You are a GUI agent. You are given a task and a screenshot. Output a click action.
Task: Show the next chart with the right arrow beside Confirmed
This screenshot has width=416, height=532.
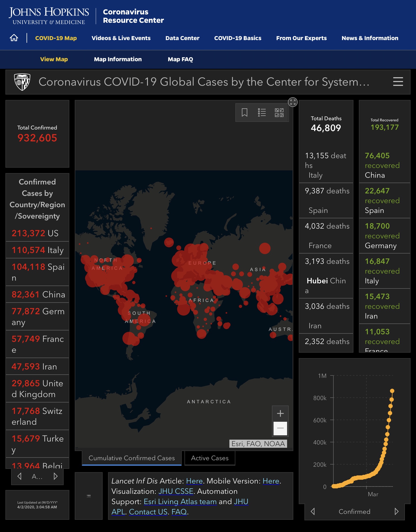pos(396,511)
